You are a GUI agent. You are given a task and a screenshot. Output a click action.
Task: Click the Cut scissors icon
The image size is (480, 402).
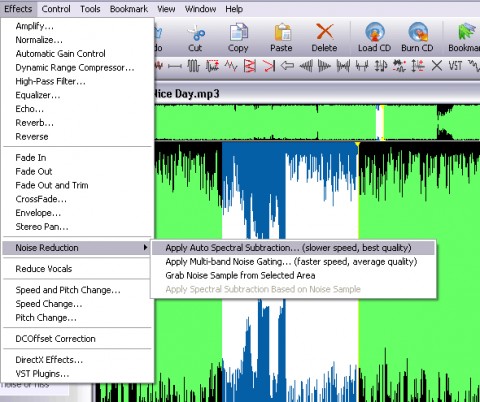pos(196,33)
